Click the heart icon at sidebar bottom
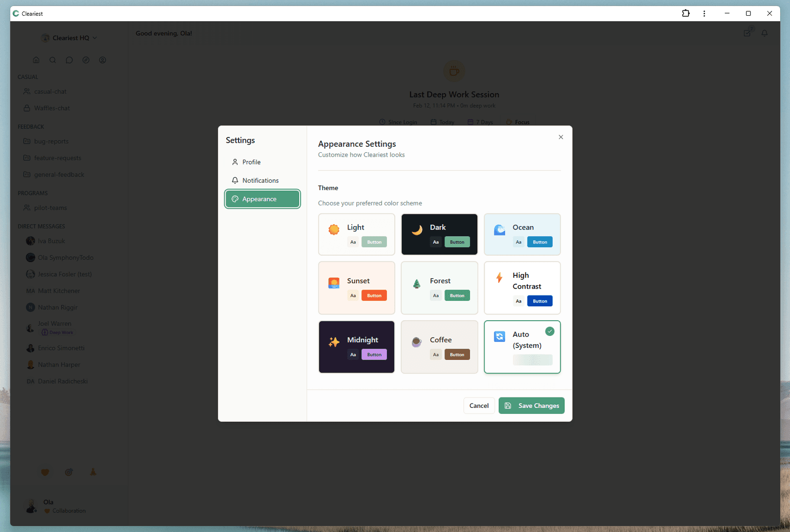 pyautogui.click(x=45, y=472)
